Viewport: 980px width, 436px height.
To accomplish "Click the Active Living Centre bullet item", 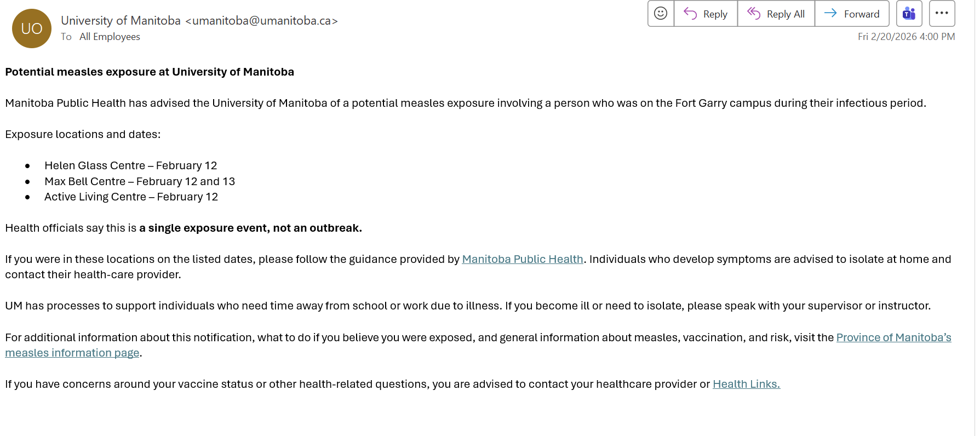I will click(x=131, y=197).
